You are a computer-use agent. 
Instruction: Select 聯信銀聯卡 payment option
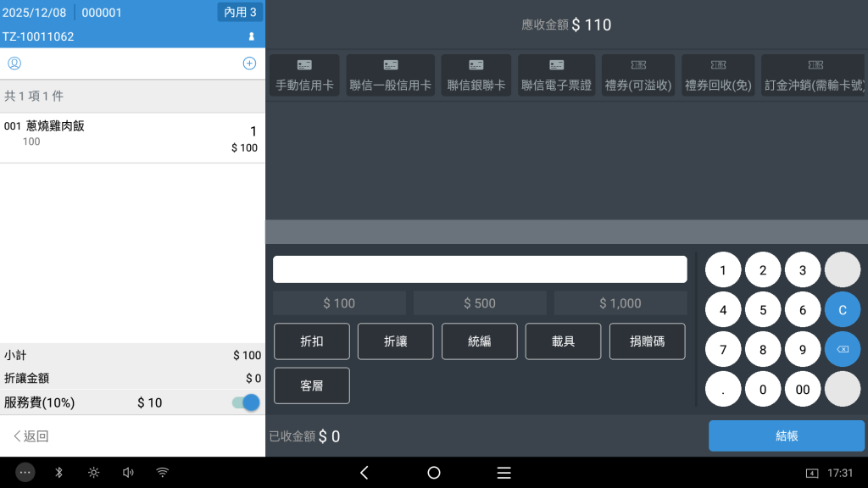tap(476, 75)
